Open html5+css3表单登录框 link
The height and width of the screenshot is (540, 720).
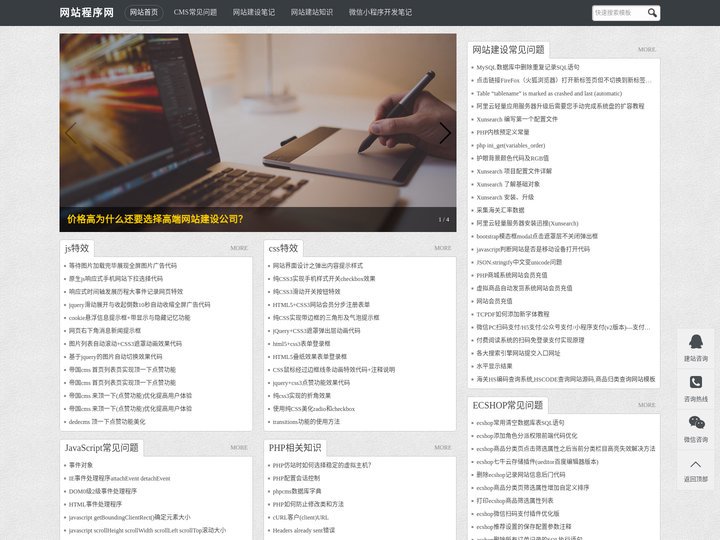[x=301, y=343]
